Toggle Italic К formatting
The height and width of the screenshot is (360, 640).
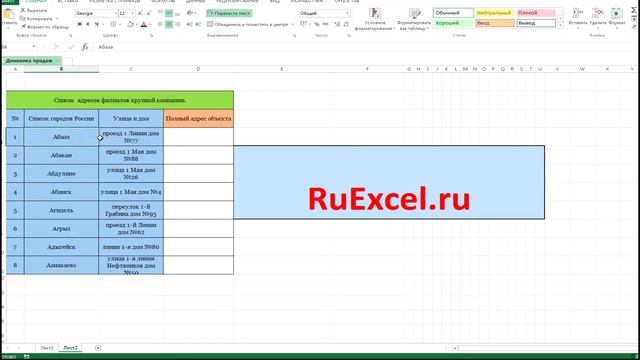tap(88, 24)
